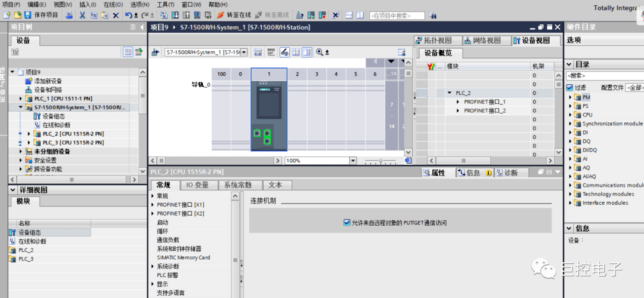Toggle PUT/GET communication access checkbox
The image size is (644, 298).
347,223
